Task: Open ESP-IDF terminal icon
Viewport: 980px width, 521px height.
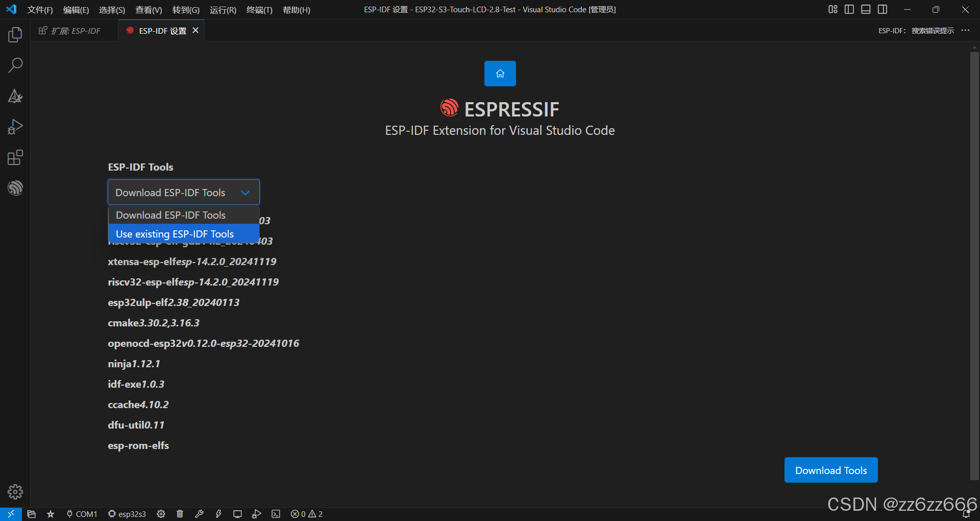Action: 276,514
